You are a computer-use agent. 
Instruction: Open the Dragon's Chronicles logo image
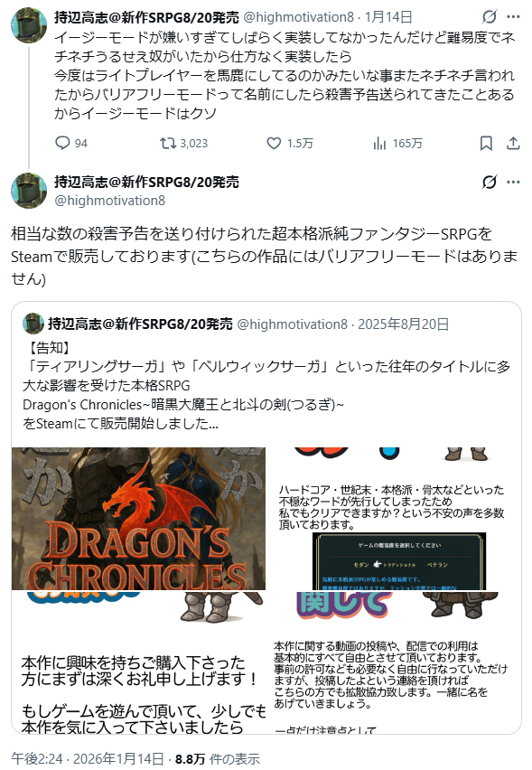[x=138, y=519]
